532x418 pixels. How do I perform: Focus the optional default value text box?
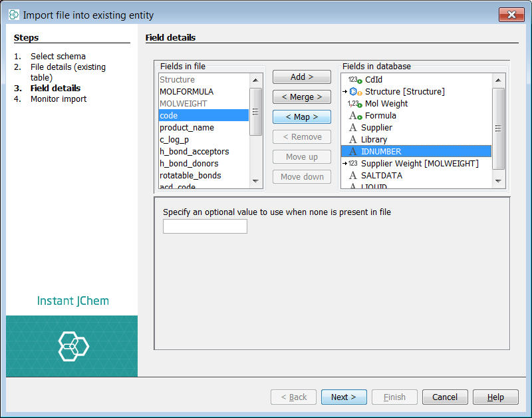coord(205,226)
